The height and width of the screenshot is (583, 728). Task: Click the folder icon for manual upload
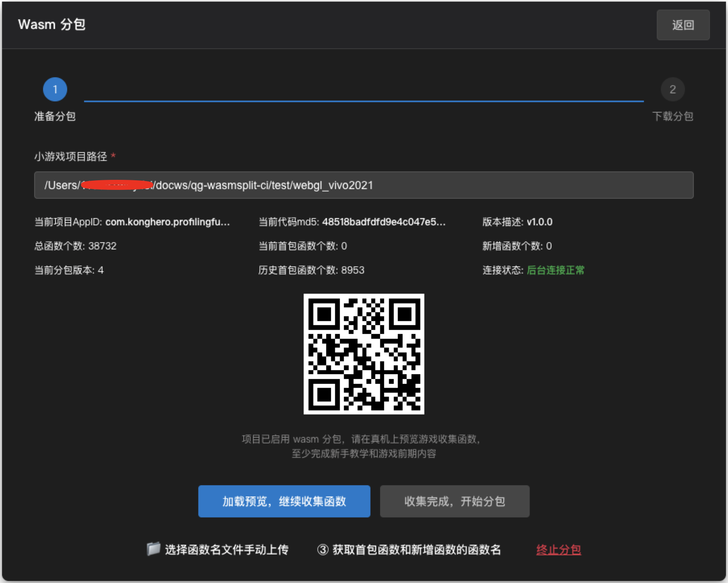(x=153, y=549)
